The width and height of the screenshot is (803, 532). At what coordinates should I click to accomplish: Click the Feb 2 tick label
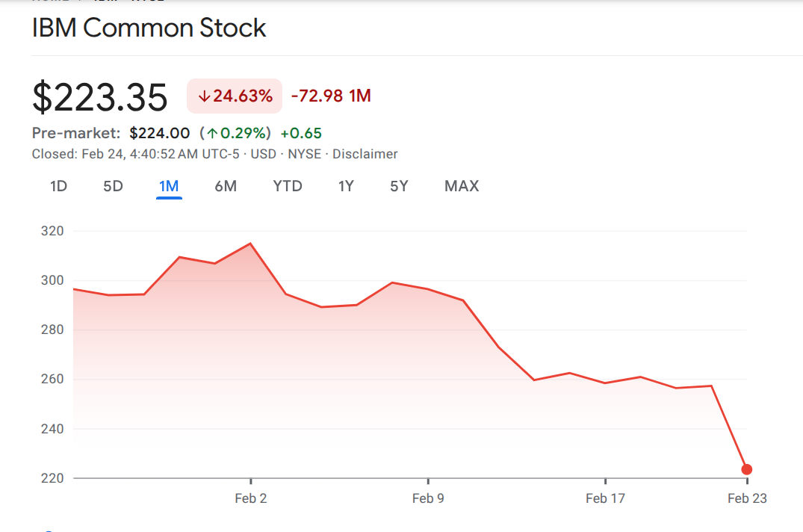(250, 498)
